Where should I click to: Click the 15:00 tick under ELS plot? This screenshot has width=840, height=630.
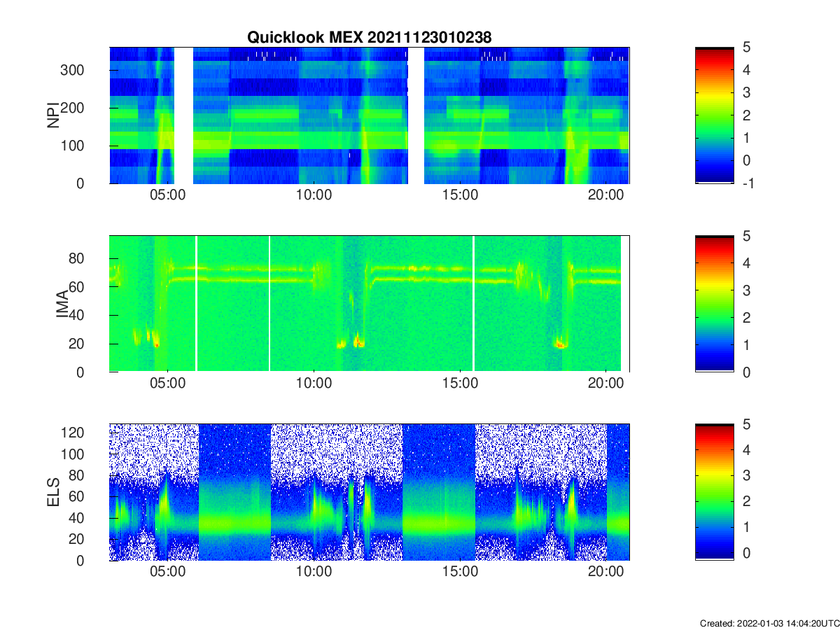pyautogui.click(x=459, y=573)
